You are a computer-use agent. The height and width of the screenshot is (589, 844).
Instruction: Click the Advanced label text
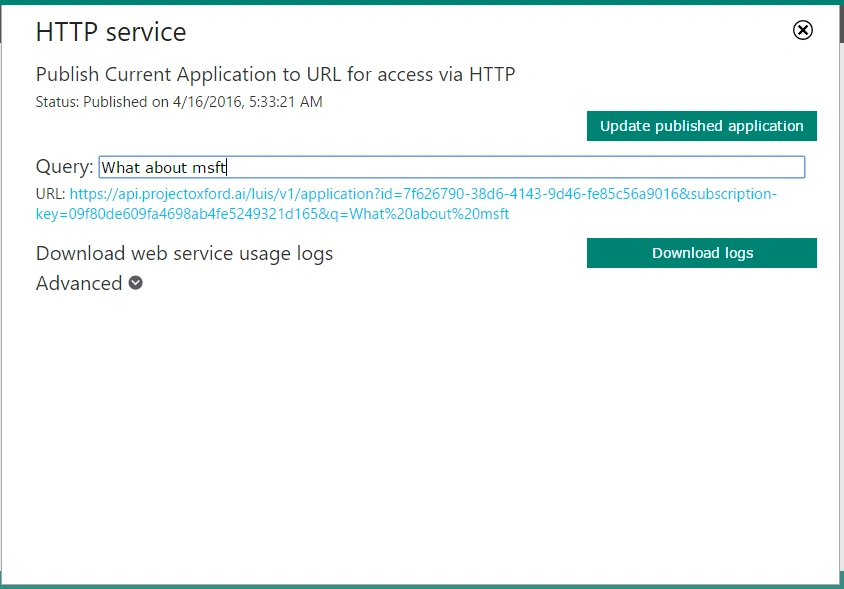79,283
